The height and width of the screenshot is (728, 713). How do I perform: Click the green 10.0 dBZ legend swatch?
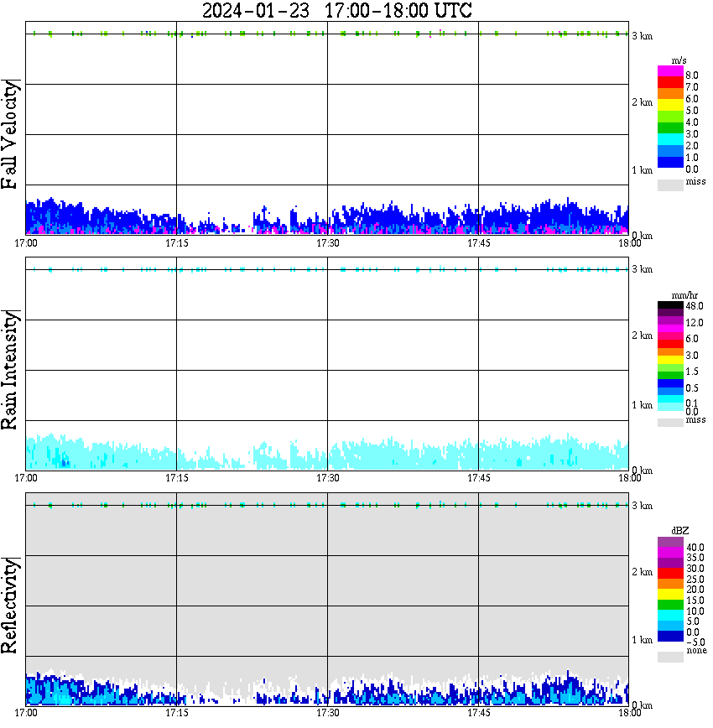click(670, 606)
